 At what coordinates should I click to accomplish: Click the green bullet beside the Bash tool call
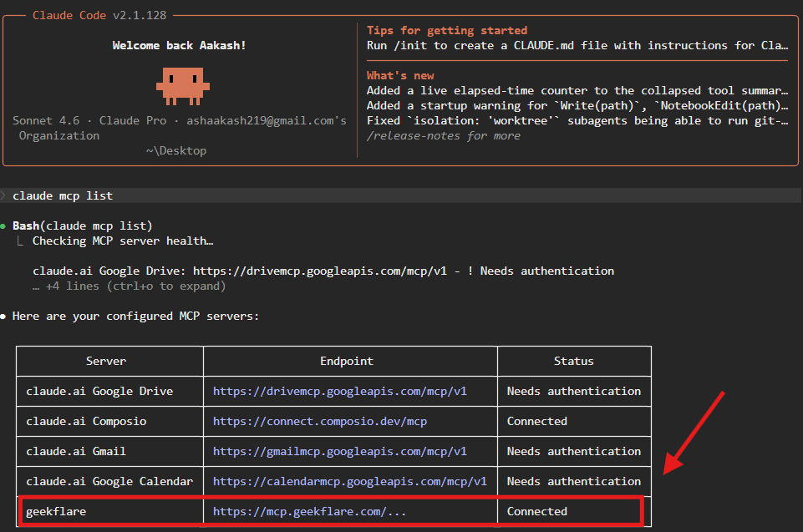[3, 225]
